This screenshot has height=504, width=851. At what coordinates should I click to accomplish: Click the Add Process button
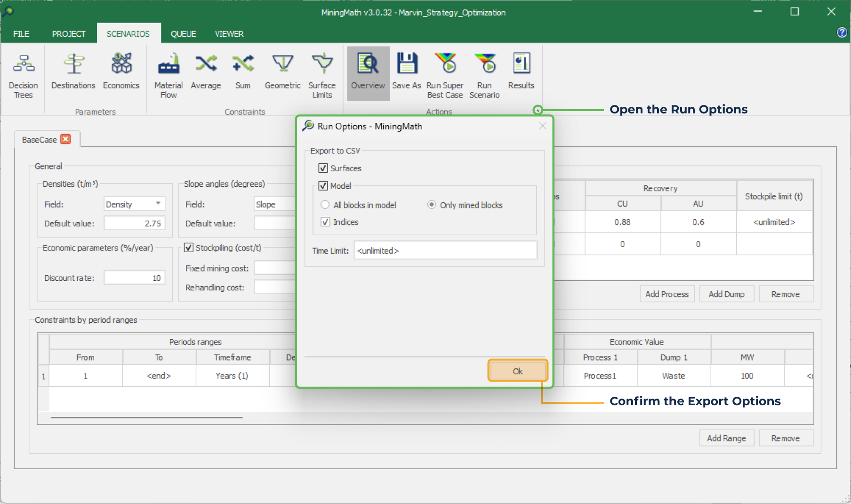(x=666, y=294)
